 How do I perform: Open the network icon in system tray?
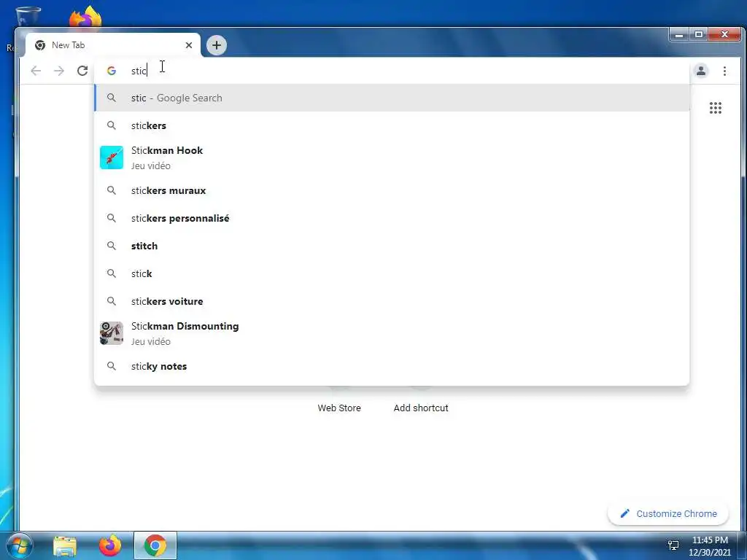pyautogui.click(x=673, y=545)
